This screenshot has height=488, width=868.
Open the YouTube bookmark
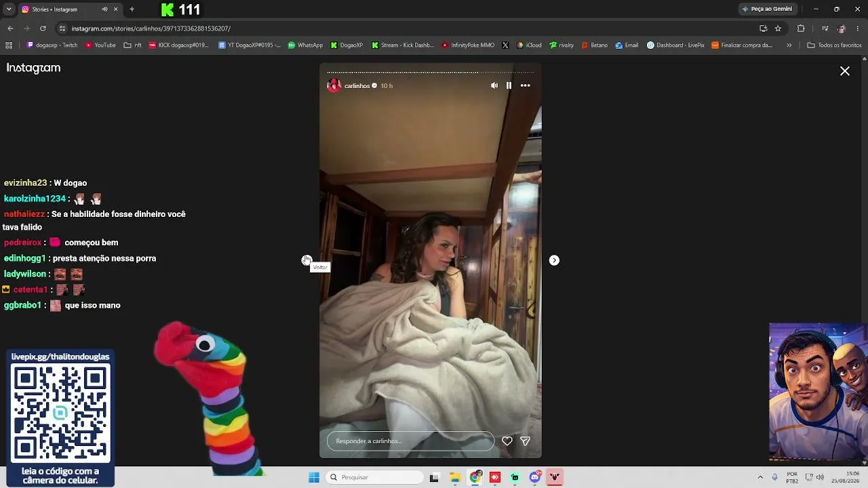(100, 45)
